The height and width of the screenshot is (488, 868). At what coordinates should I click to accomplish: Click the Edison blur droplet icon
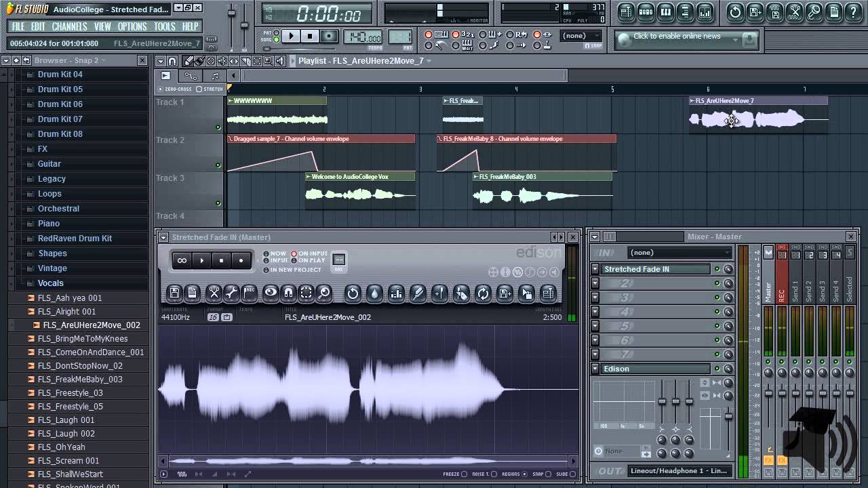click(x=374, y=293)
